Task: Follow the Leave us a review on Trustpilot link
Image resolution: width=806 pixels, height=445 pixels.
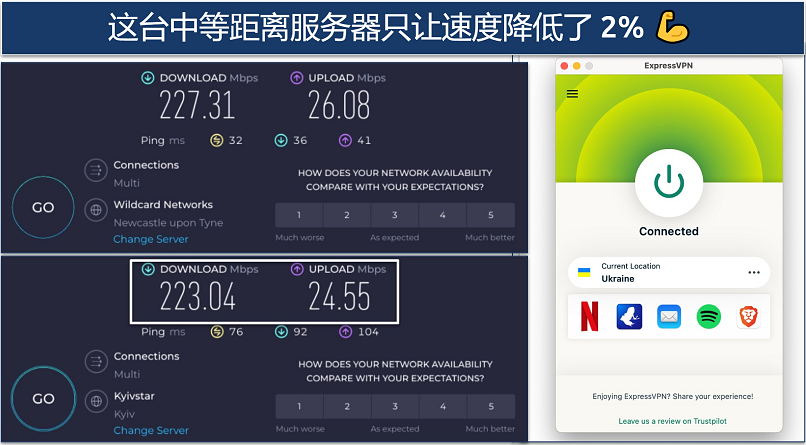Action: click(672, 421)
